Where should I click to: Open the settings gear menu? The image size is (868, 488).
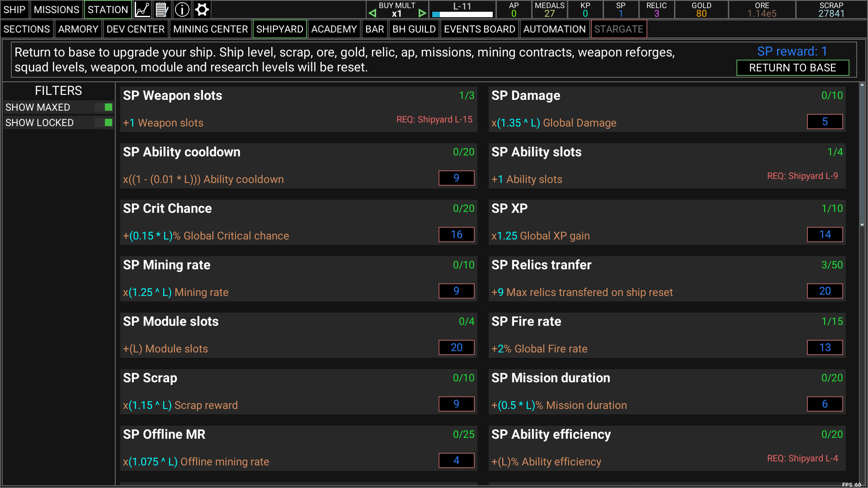coord(202,9)
